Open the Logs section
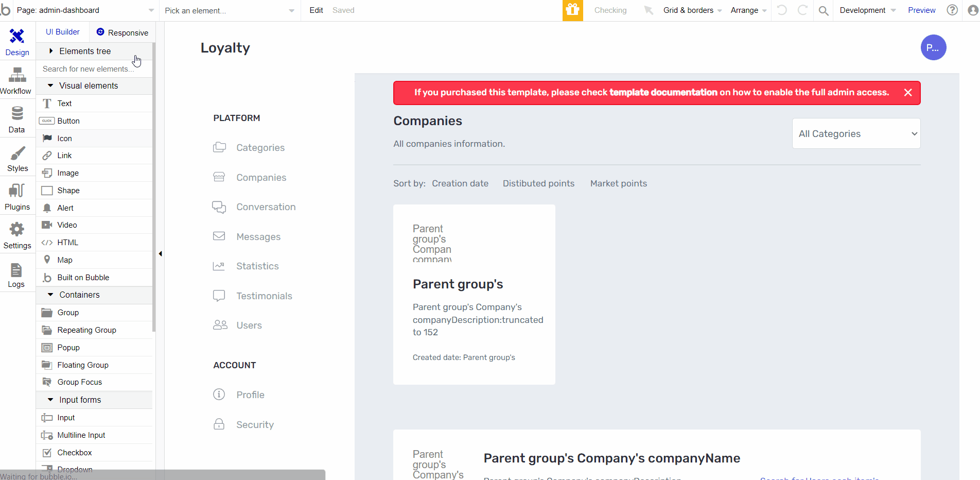This screenshot has height=480, width=980. coord(17,274)
